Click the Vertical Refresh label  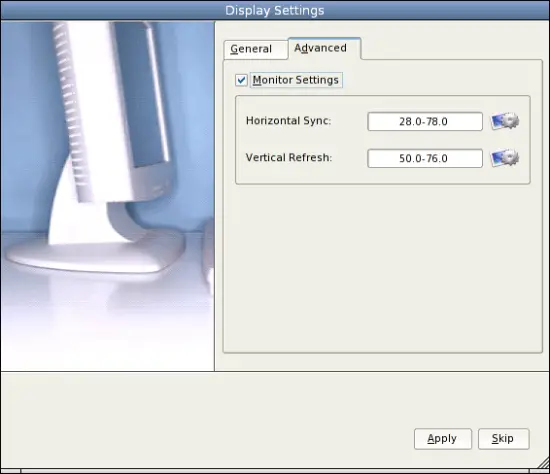(x=289, y=158)
